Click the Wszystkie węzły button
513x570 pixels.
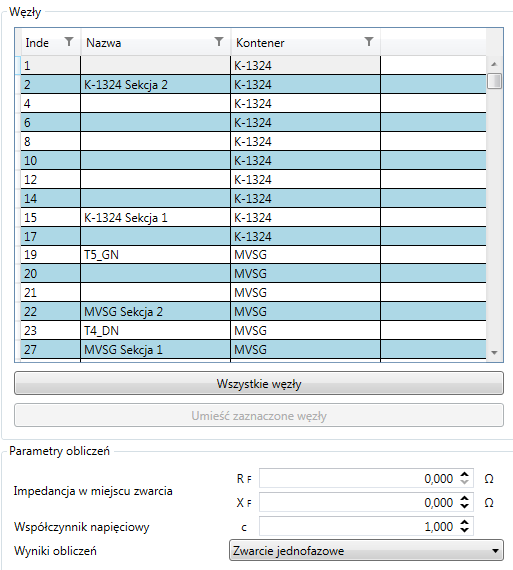259,383
